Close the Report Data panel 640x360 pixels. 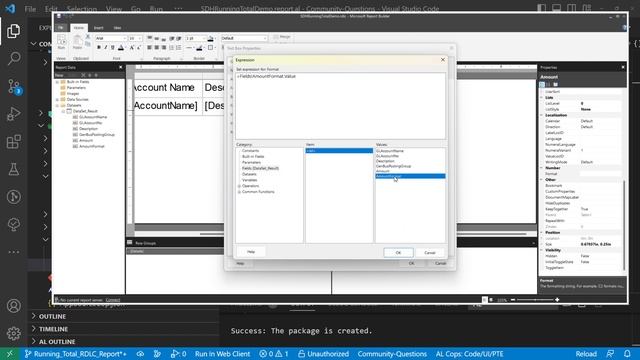point(121,67)
